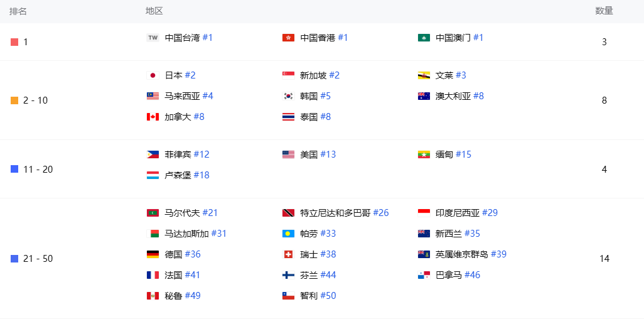Click the Japan flag icon
Screen dimensions: 644x319
coord(153,75)
